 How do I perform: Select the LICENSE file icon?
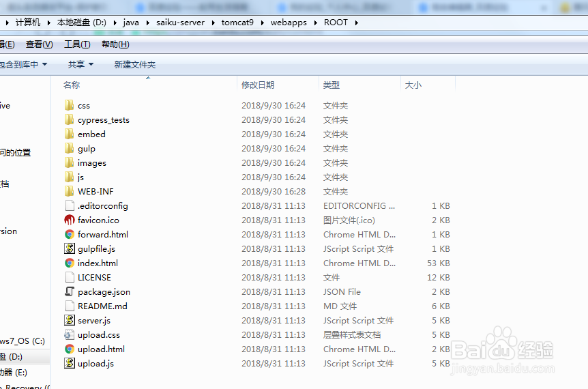pyautogui.click(x=70, y=277)
